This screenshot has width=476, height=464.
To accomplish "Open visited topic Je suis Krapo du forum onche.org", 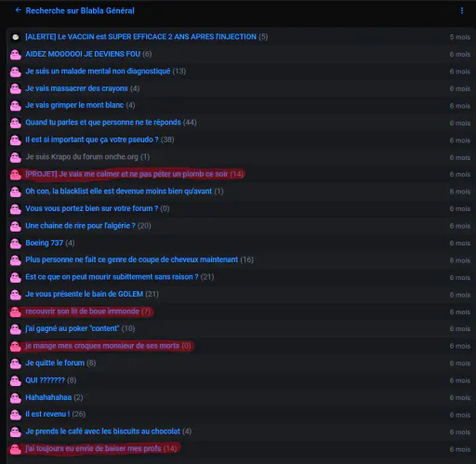I will [x=82, y=157].
